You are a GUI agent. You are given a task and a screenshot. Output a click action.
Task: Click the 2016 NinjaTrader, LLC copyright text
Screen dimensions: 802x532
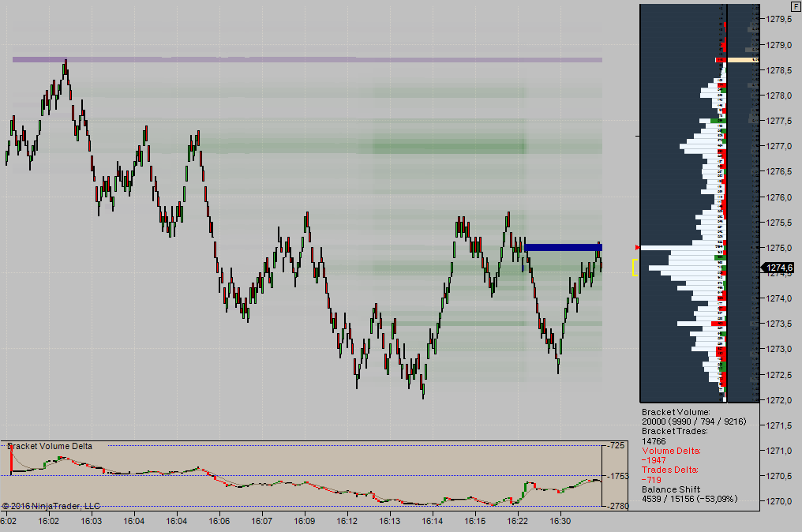(51, 506)
